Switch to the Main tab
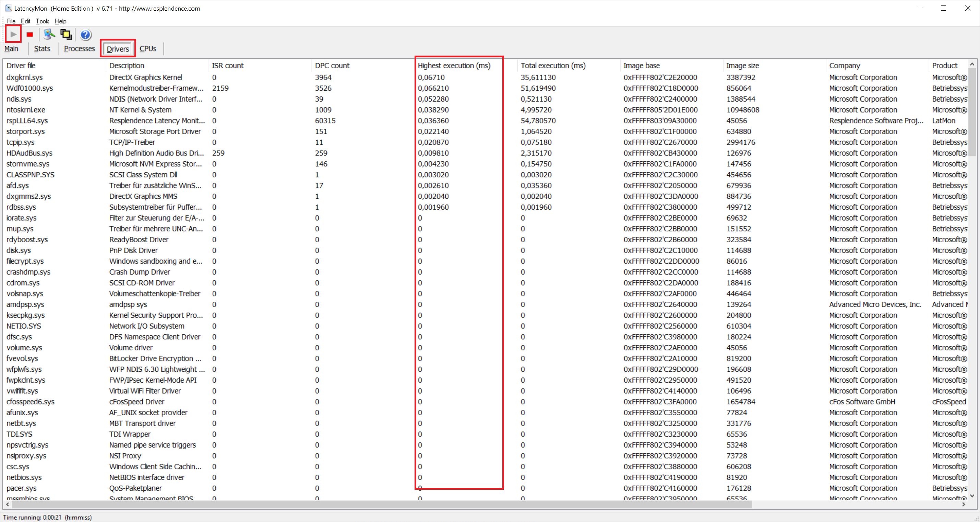The height and width of the screenshot is (522, 980). [11, 49]
